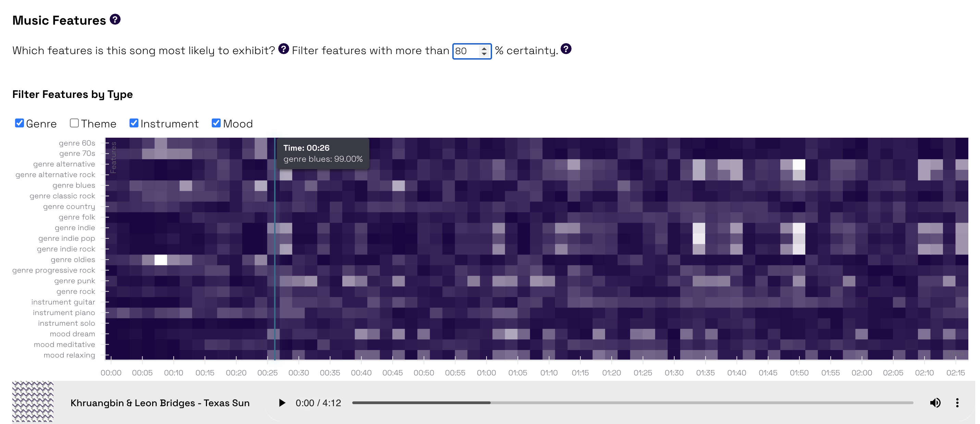Click the 'genre classic rock' row label
Screen dimensions: 980x424
pyautogui.click(x=62, y=196)
